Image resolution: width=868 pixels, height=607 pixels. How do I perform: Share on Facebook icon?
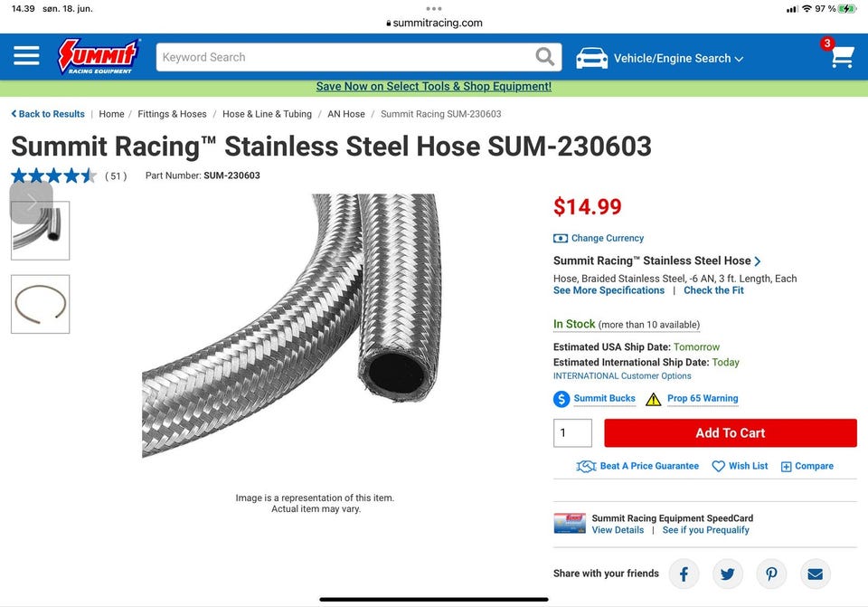pyautogui.click(x=684, y=574)
